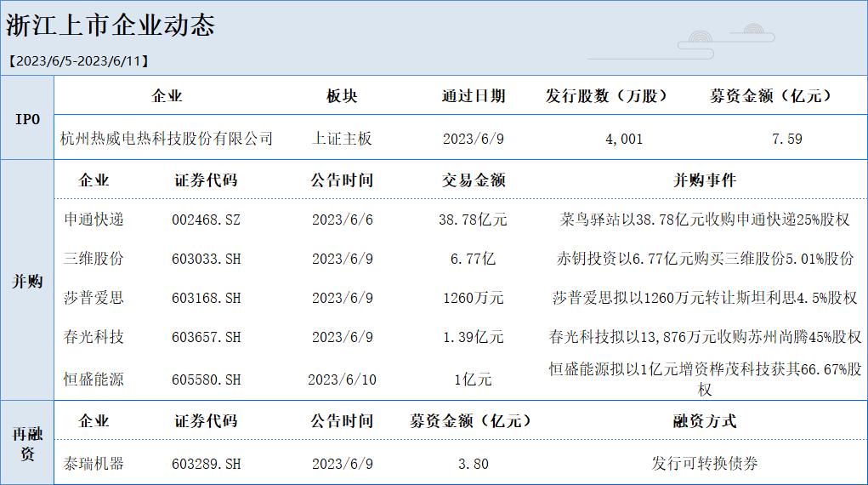The width and height of the screenshot is (868, 485).
Task: Select company 申通快递
Action: coord(94,220)
